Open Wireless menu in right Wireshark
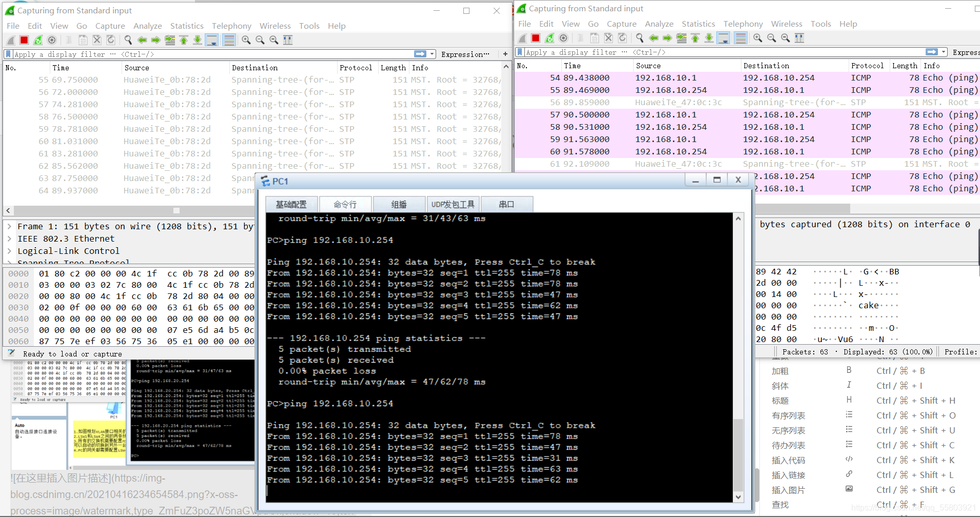This screenshot has width=980, height=517. (x=787, y=24)
